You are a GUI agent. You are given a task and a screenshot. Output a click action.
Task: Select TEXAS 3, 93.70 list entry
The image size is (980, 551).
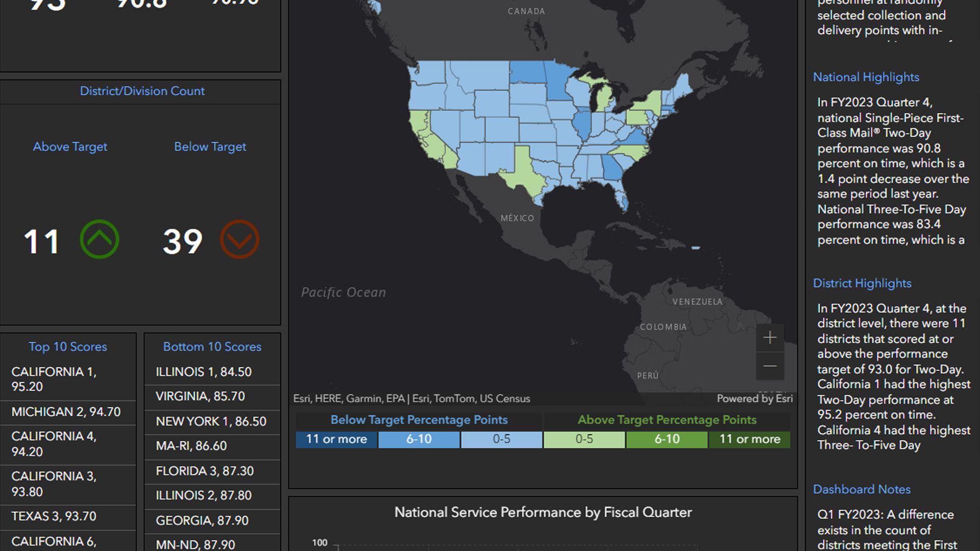(x=54, y=516)
